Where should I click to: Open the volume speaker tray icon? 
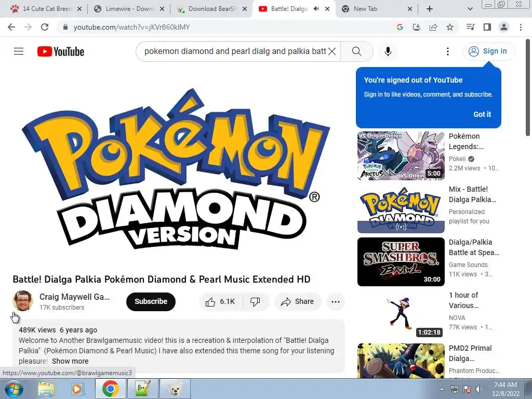480,389
